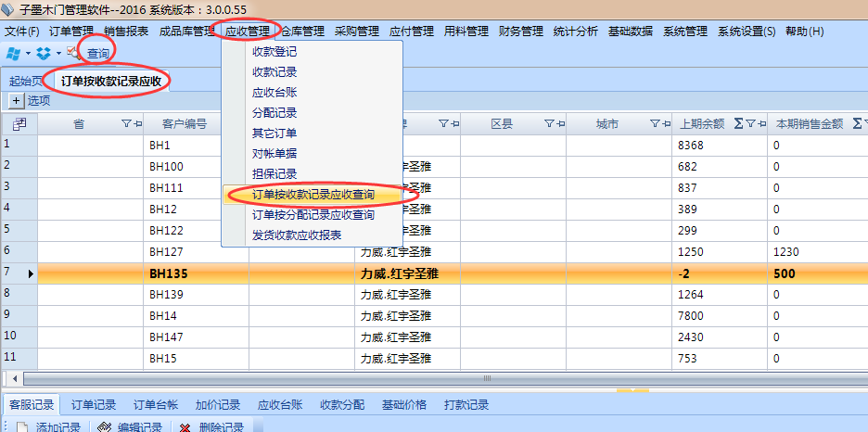Click the 编辑记录 button
The height and width of the screenshot is (432, 868).
pyautogui.click(x=128, y=427)
